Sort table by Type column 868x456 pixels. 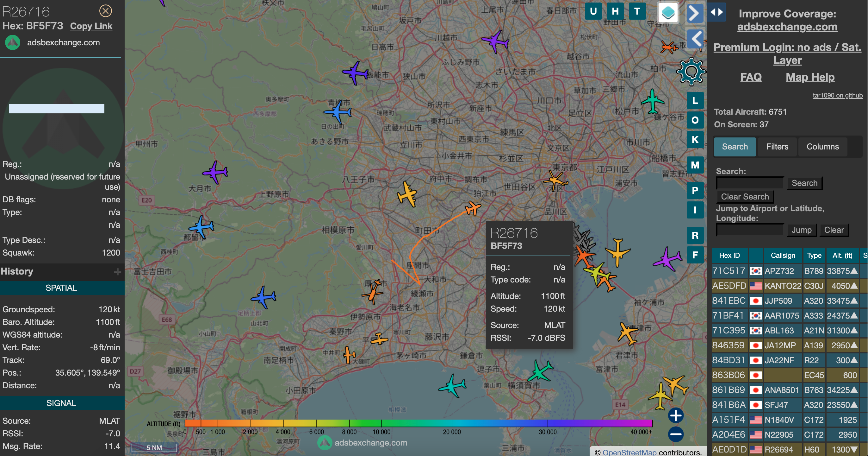[814, 255]
